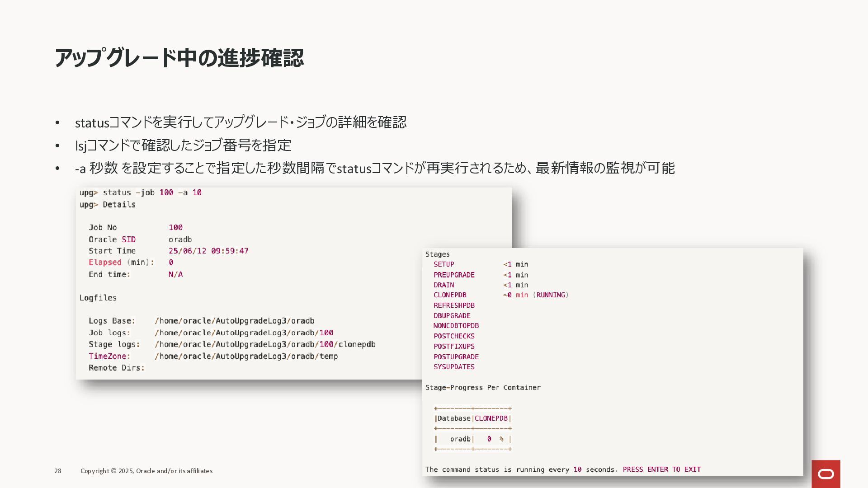The width and height of the screenshot is (868, 488).
Task: Click the CLONEPDB table header cell
Action: pyautogui.click(x=491, y=418)
